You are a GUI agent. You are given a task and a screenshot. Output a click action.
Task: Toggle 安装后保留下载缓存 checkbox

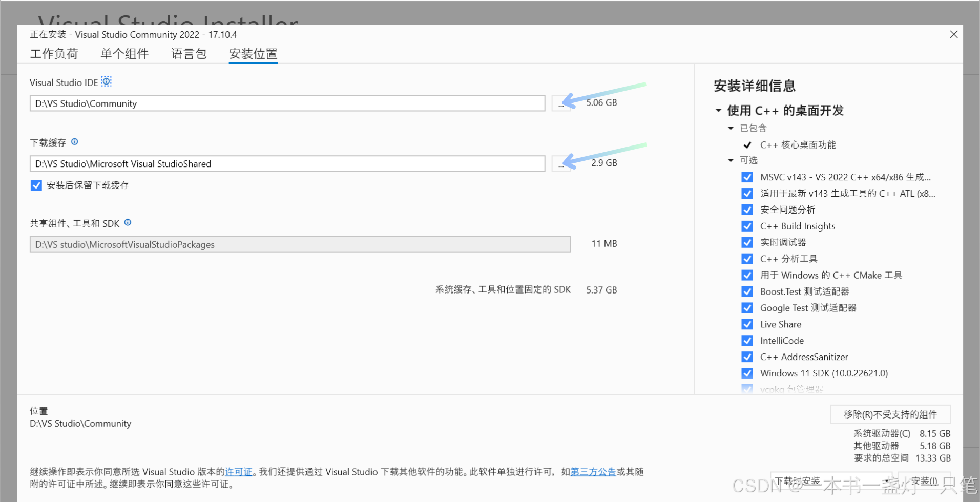36,185
